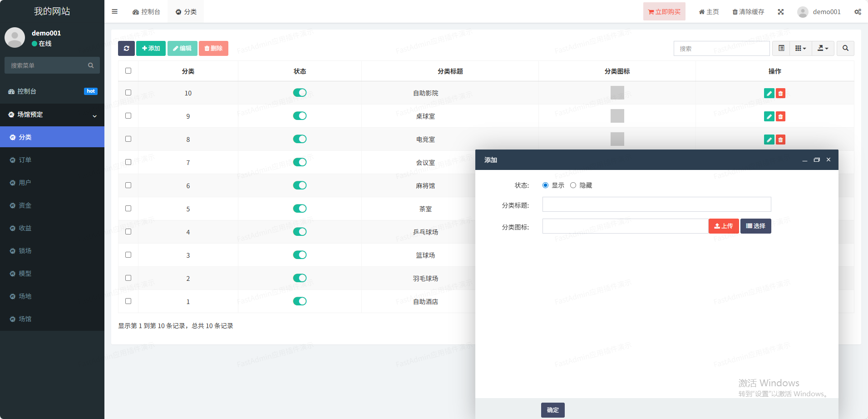Click green edit icon for 自助影院 row
This screenshot has height=419, width=868.
[769, 93]
